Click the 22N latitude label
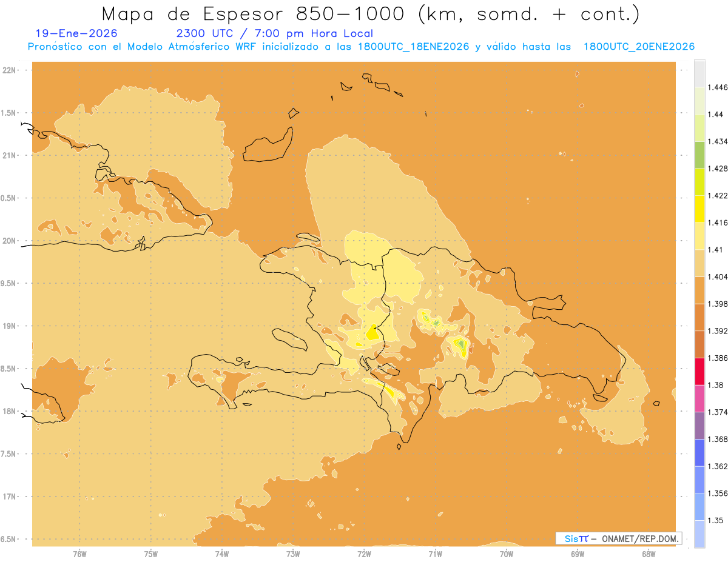The height and width of the screenshot is (562, 728). (9, 70)
